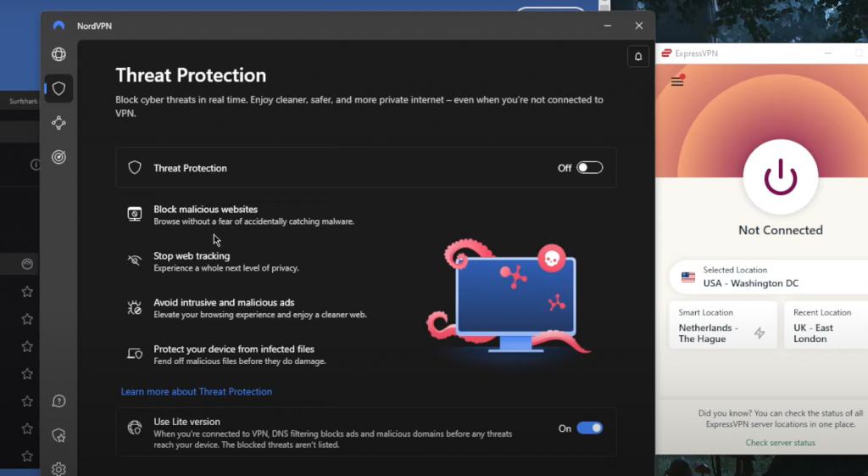This screenshot has width=868, height=476.
Task: Click the ExpressVPN logo in its title bar
Action: (666, 53)
